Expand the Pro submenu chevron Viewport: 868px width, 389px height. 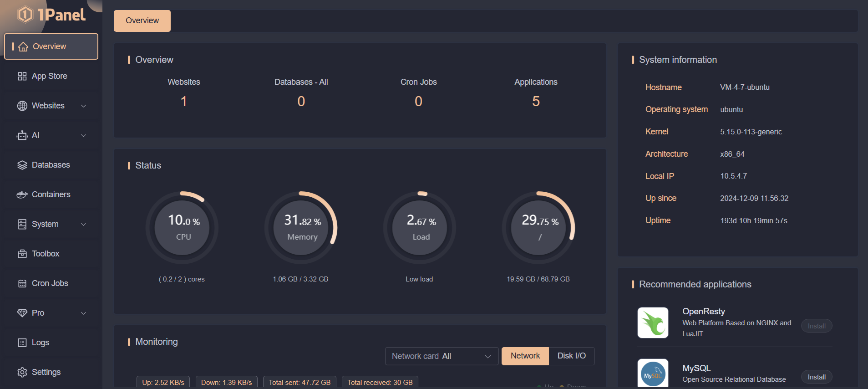click(83, 313)
